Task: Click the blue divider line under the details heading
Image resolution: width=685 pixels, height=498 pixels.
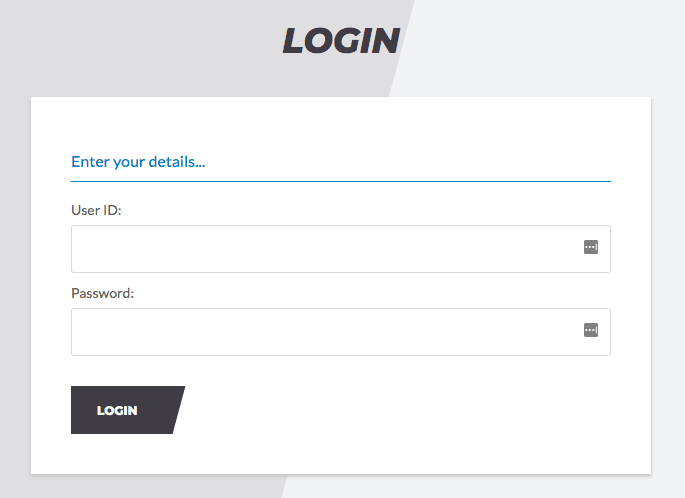Action: 341,181
